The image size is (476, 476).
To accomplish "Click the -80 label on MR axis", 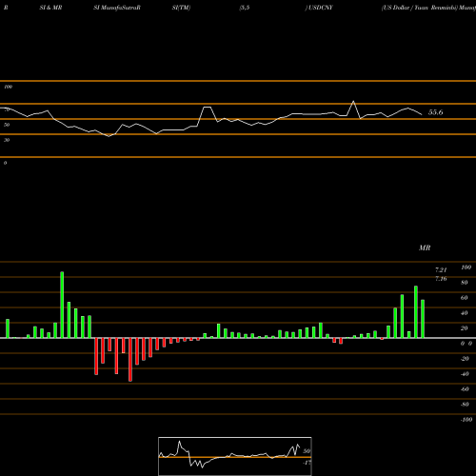I will (x=465, y=405).
